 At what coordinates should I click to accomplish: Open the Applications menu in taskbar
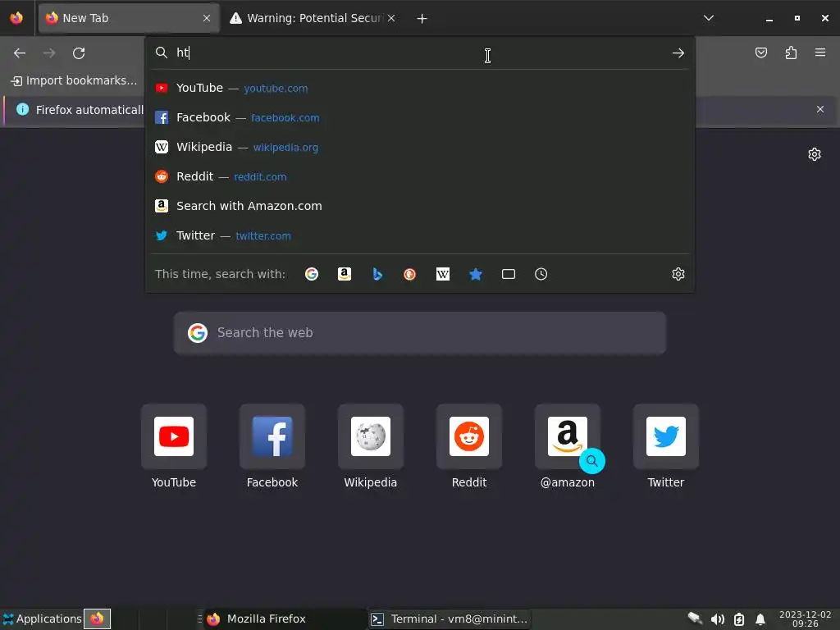[42, 619]
